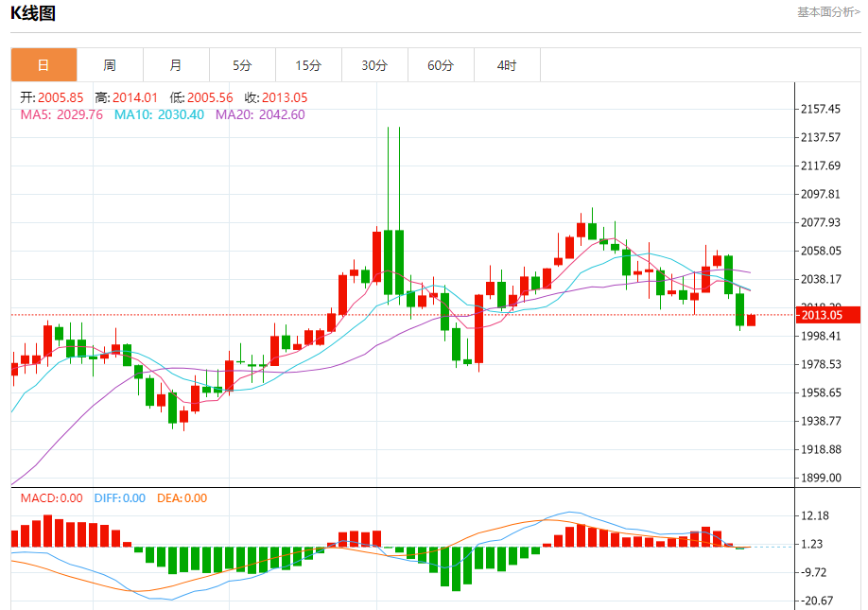Image resolution: width=868 pixels, height=610 pixels.
Task: Click the 2038.17 price axis label
Action: [x=821, y=279]
